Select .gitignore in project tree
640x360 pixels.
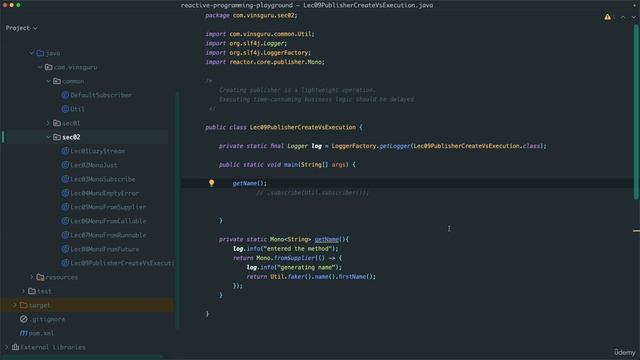click(47, 319)
